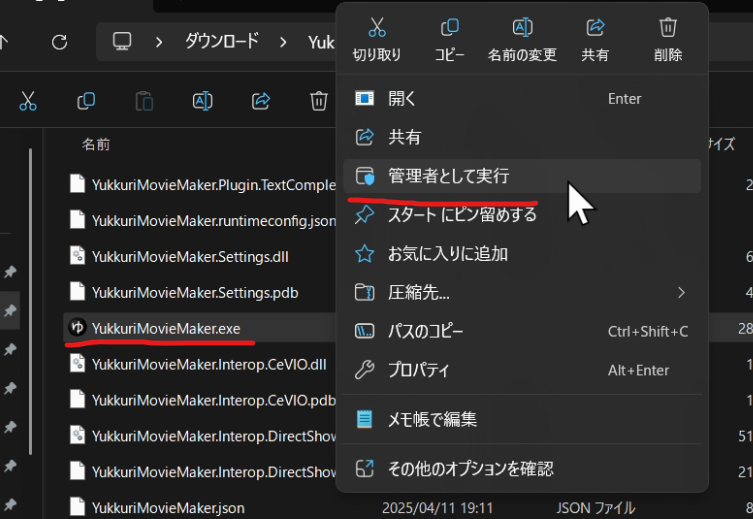This screenshot has width=753, height=519.
Task: Select YukkuriMovieMaker.exe file row
Action: (x=199, y=328)
